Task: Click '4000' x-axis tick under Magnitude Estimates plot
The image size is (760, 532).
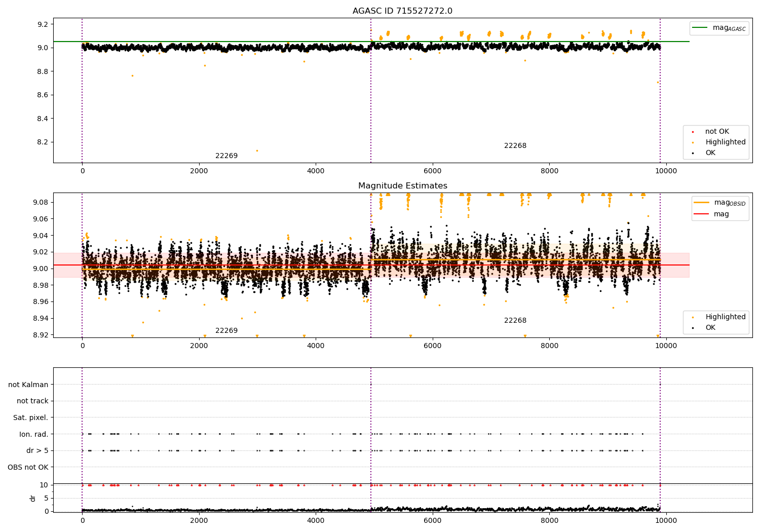Action: [316, 346]
